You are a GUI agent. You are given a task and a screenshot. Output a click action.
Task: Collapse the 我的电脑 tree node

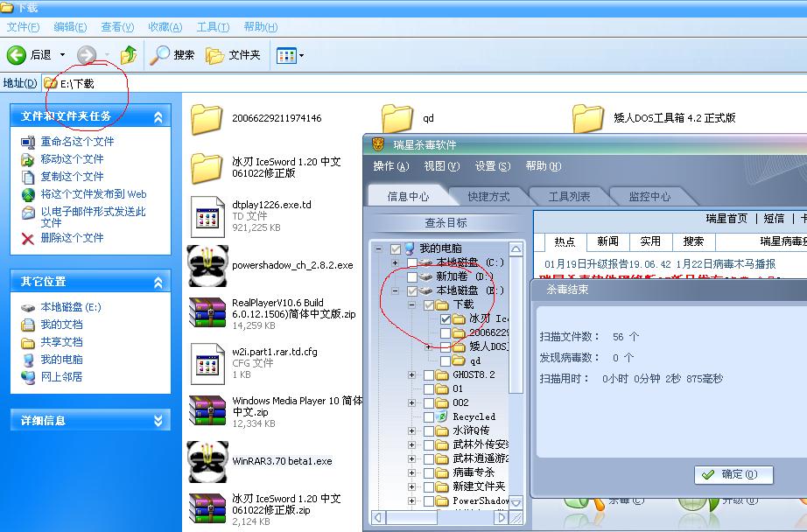point(379,249)
